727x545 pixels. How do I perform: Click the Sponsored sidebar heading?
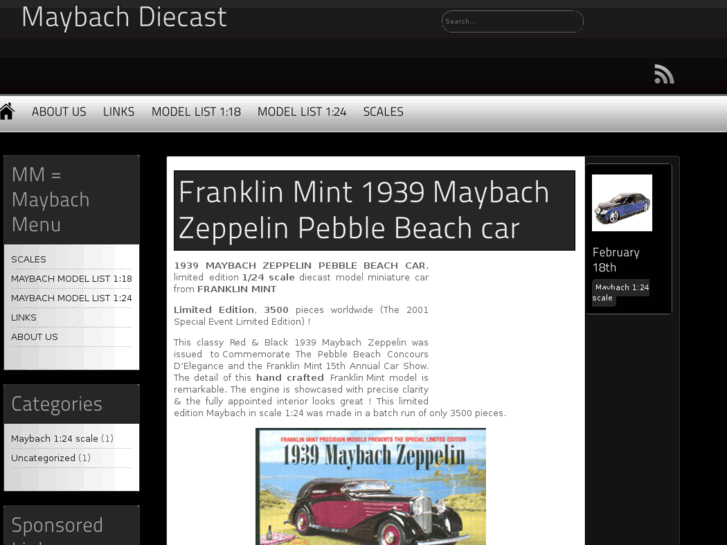pos(57,525)
